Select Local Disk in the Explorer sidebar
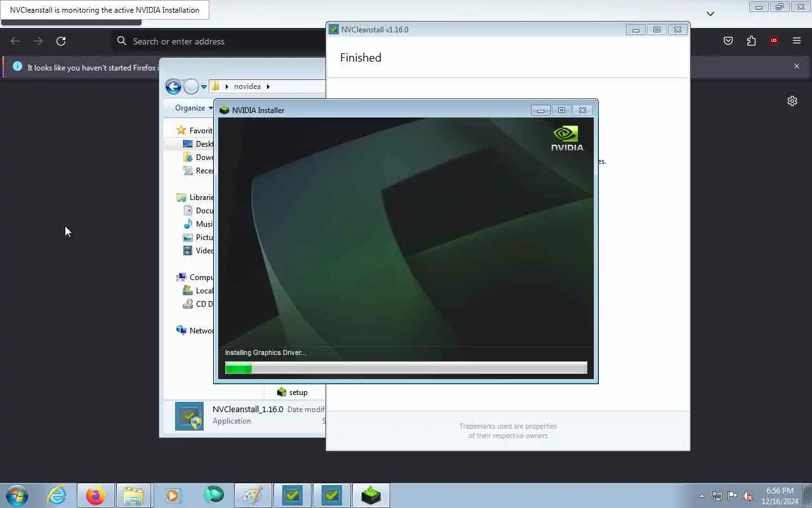Viewport: 812px width, 508px height. (x=197, y=291)
